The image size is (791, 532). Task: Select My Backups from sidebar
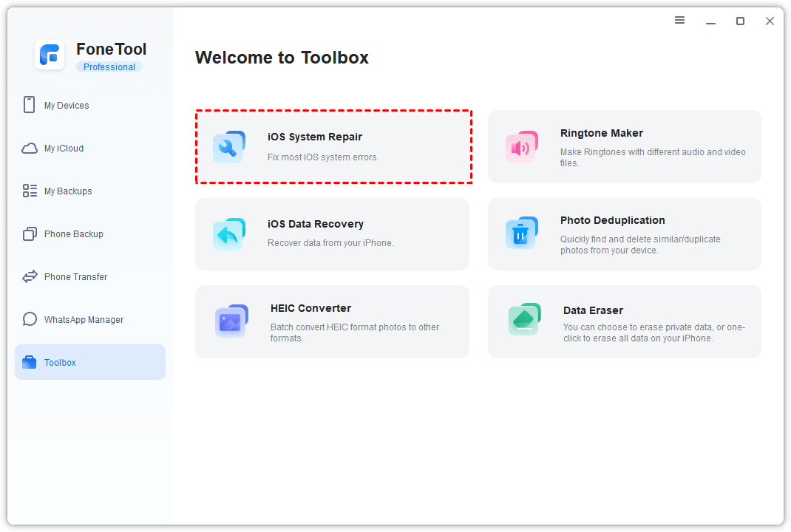click(68, 191)
